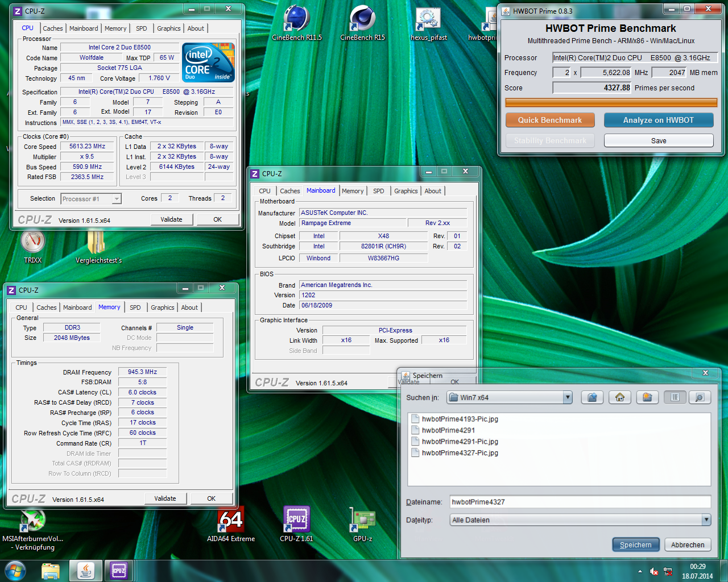Click the Java icon in the Speichern title bar

406,376
